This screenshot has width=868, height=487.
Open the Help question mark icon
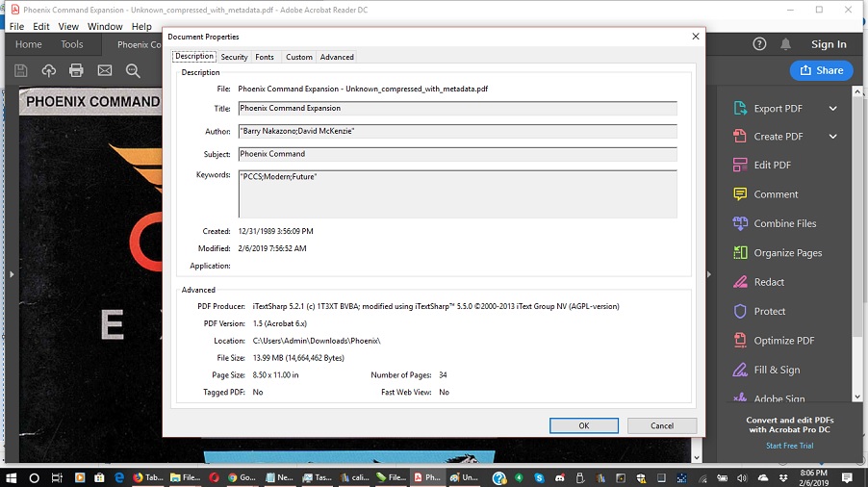point(759,44)
